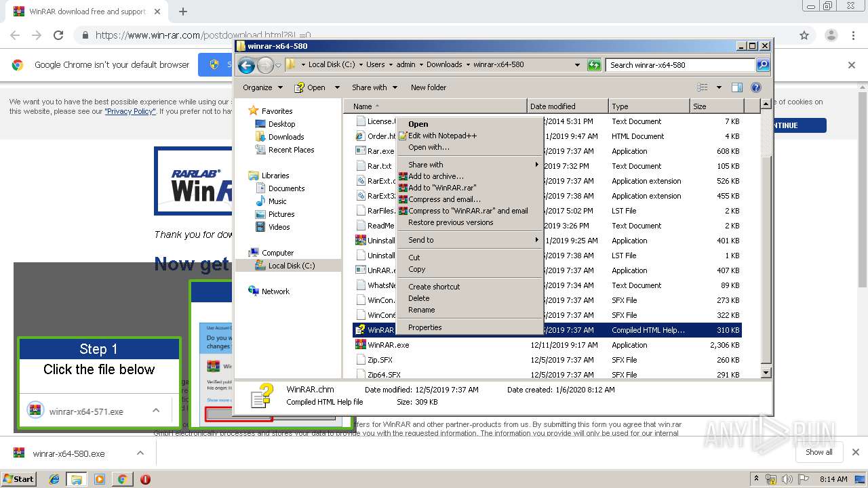The image size is (868, 488).
Task: Open Privacy Policy link in Chrome page
Action: pos(130,111)
